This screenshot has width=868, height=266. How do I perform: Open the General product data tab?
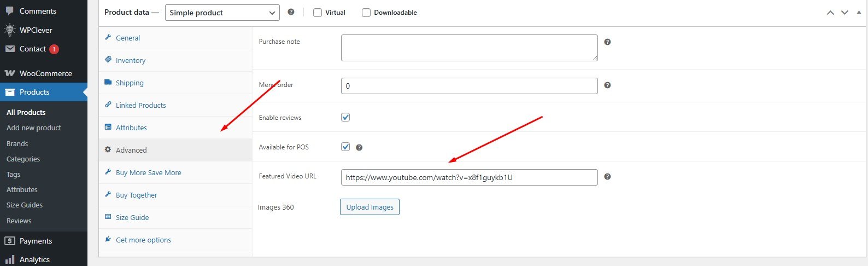pyautogui.click(x=175, y=38)
